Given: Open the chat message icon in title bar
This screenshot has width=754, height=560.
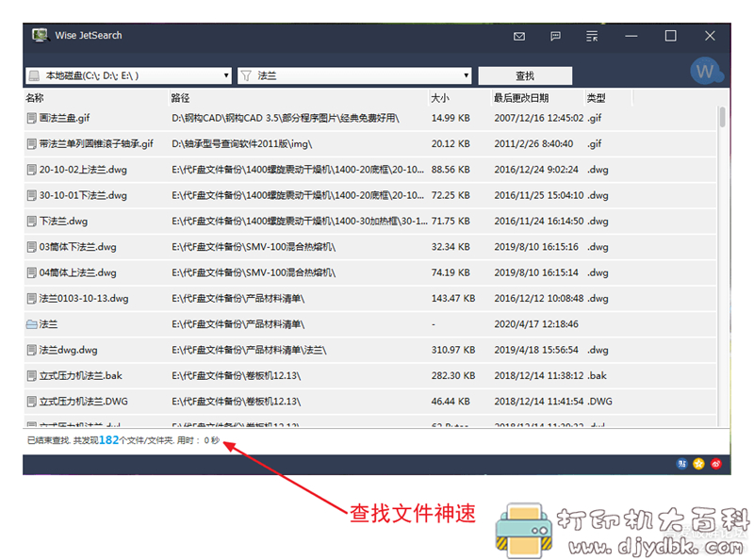Looking at the screenshot, I should (555, 36).
